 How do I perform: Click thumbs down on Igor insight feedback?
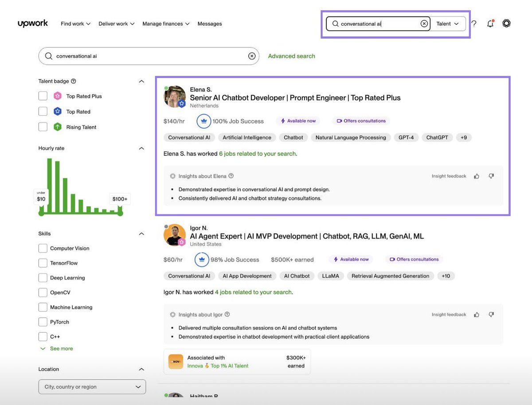pos(491,315)
